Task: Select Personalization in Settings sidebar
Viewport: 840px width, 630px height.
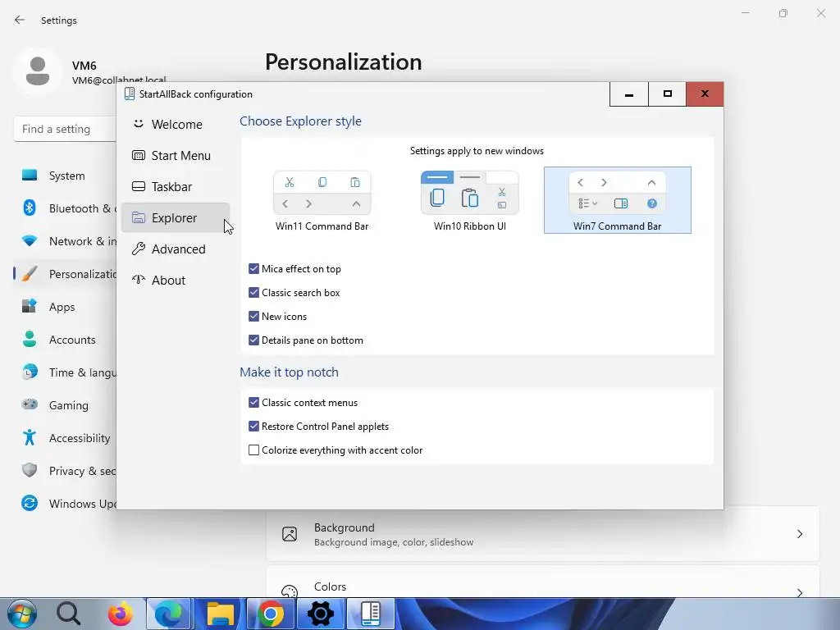Action: [x=66, y=274]
